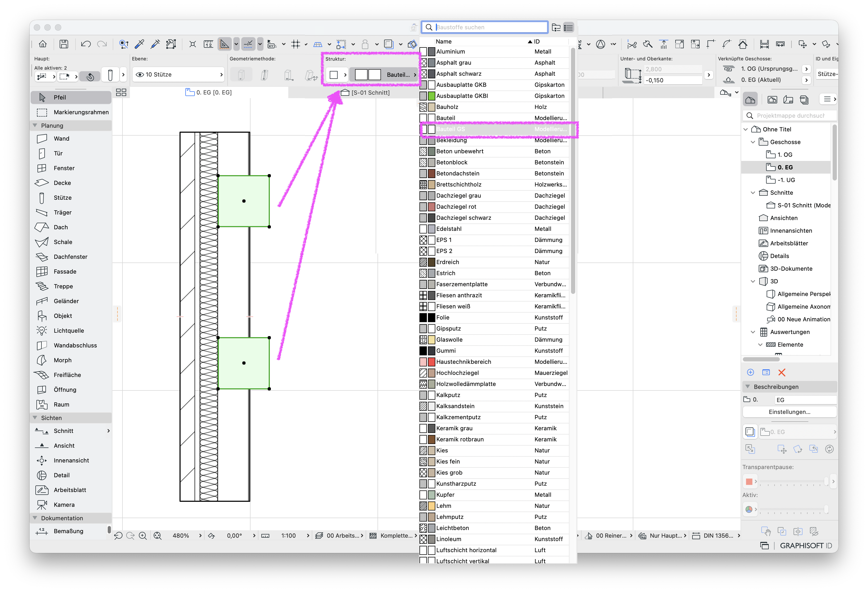Toggle eye visibility of 10 Stütze layer
Screen dimensions: 868x592
(x=140, y=75)
